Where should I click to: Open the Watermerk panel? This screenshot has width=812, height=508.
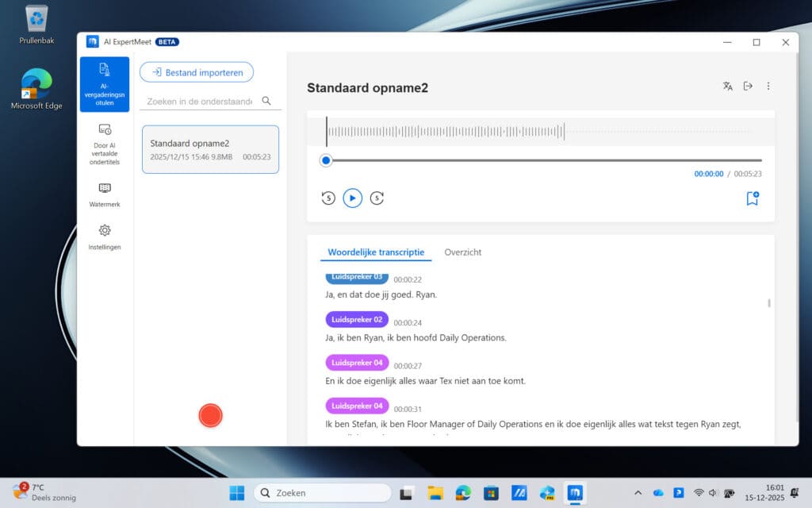pos(105,195)
